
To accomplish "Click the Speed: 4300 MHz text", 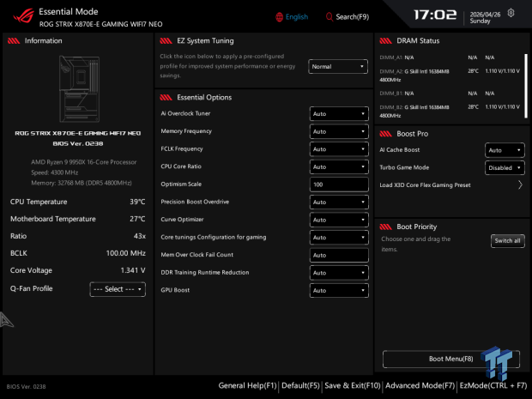I will (x=55, y=172).
